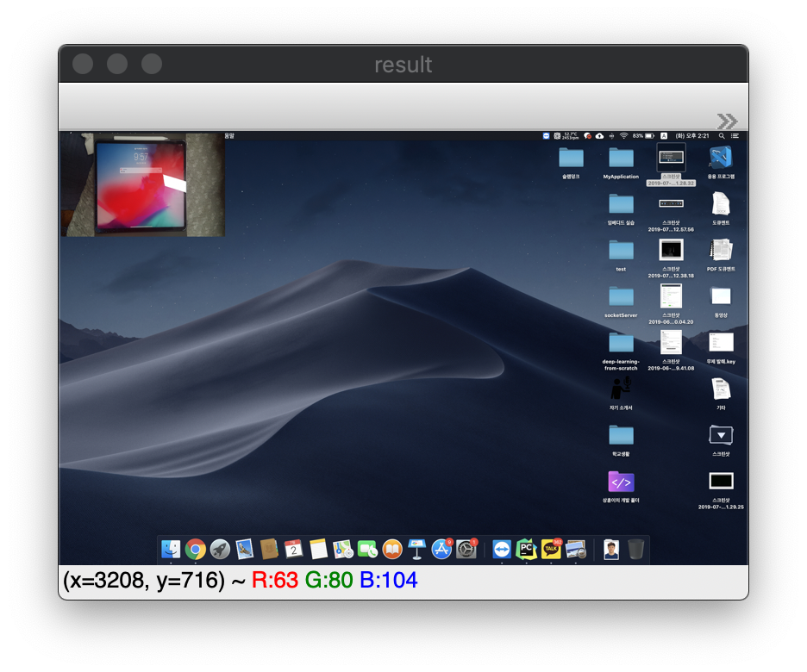Open the Mail eagle-stamp dock icon
Image resolution: width=807 pixels, height=672 pixels.
pos(245,549)
